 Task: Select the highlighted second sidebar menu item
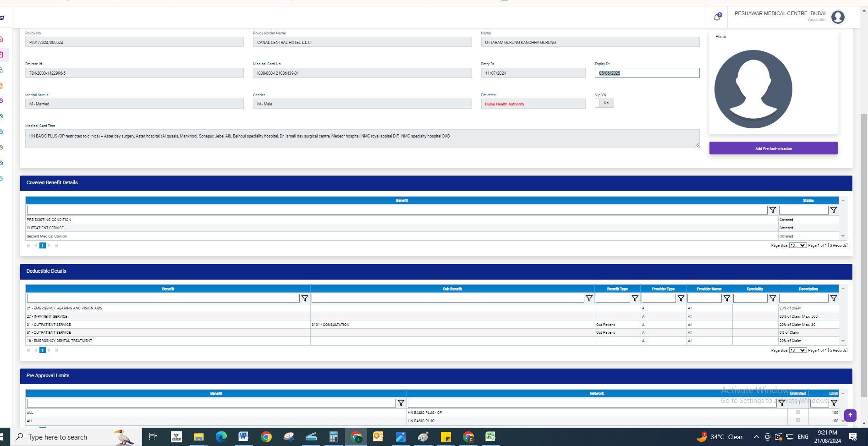tap(2, 55)
